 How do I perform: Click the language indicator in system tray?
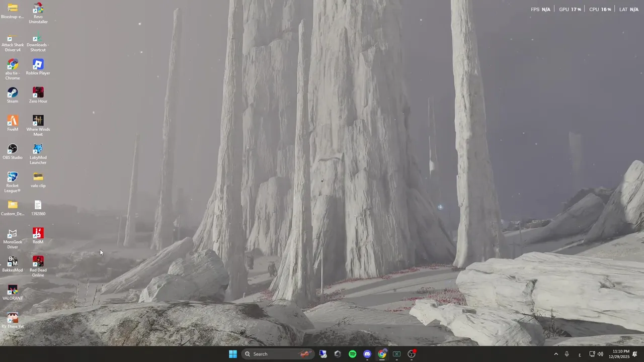[580, 354]
